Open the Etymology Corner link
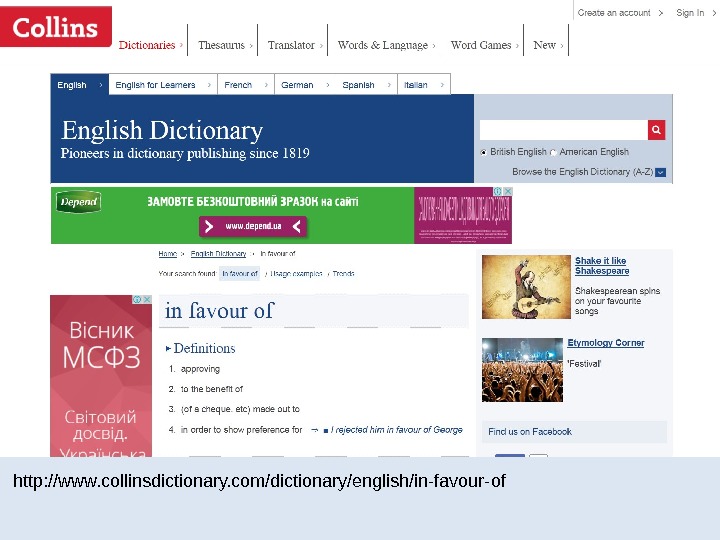This screenshot has height=540, width=720. (x=606, y=343)
